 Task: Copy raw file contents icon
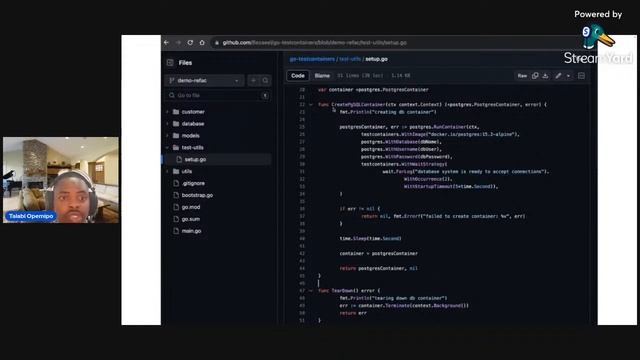(535, 76)
